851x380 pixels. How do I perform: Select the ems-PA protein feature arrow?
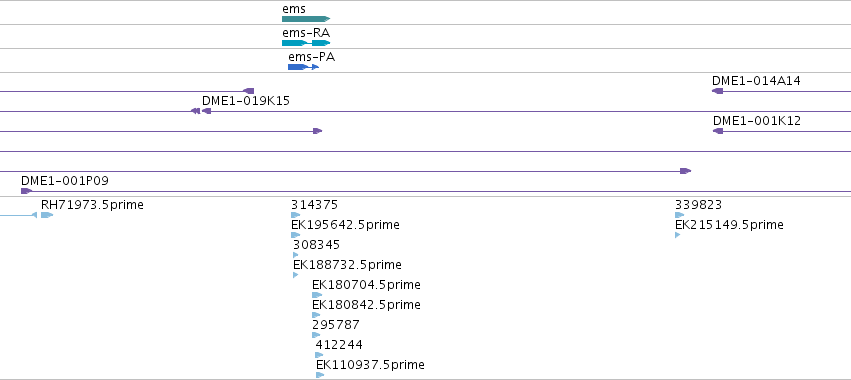pyautogui.click(x=303, y=67)
